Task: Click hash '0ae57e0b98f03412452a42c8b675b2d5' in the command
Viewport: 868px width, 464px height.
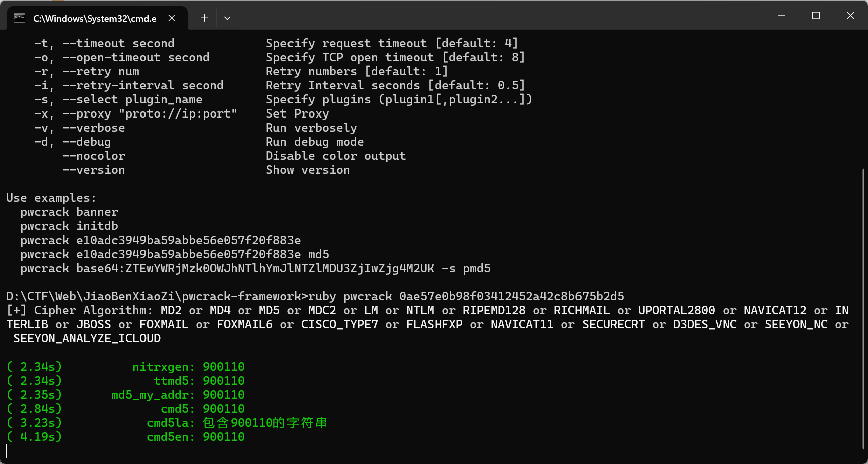Action: pyautogui.click(x=512, y=297)
